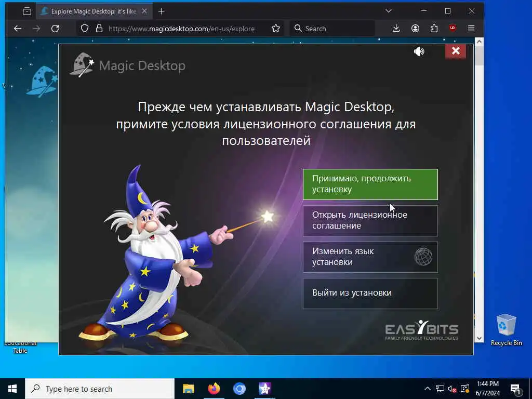Open the Windows Start menu
The image size is (532, 399).
click(12, 389)
